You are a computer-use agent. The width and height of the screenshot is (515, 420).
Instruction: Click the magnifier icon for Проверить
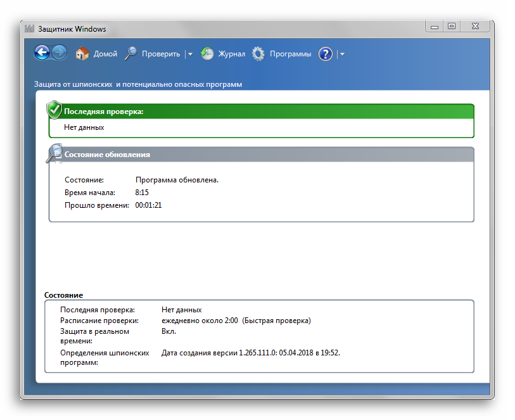[130, 54]
